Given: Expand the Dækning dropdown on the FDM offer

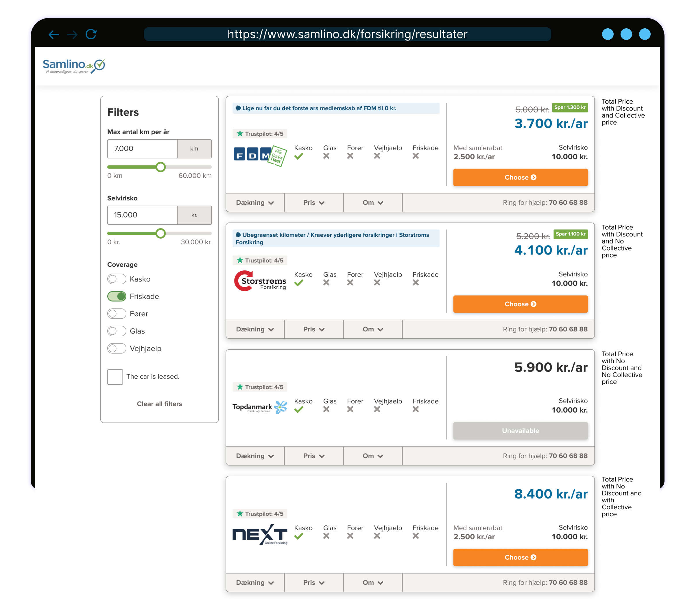Looking at the screenshot, I should [255, 202].
